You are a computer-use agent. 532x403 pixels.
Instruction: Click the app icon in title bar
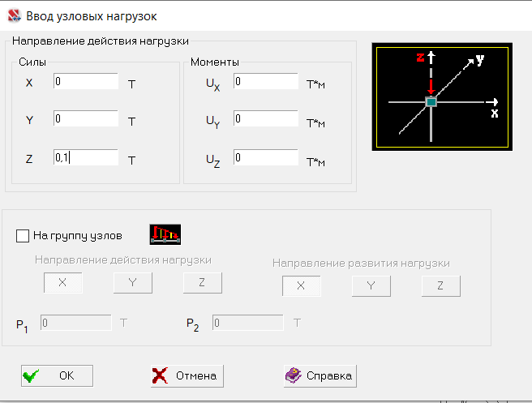tap(15, 16)
